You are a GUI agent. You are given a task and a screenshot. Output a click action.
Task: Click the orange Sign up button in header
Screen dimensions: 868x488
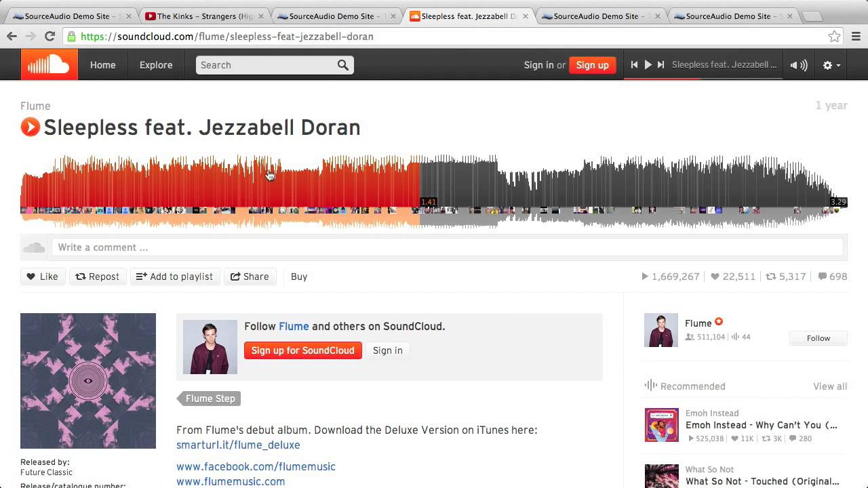[x=592, y=65]
